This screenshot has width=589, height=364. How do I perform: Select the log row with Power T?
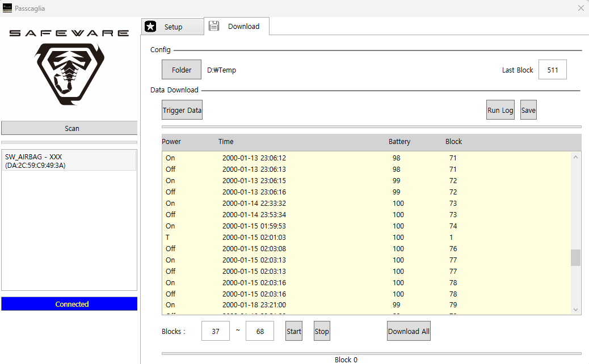click(x=367, y=237)
